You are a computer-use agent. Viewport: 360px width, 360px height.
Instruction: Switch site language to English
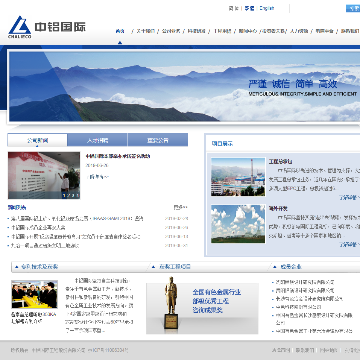click(x=266, y=8)
